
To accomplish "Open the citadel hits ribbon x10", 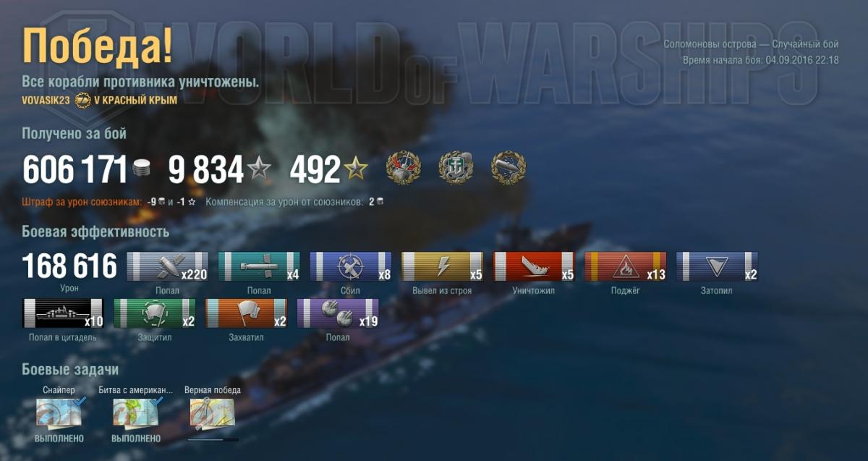I will tap(64, 313).
